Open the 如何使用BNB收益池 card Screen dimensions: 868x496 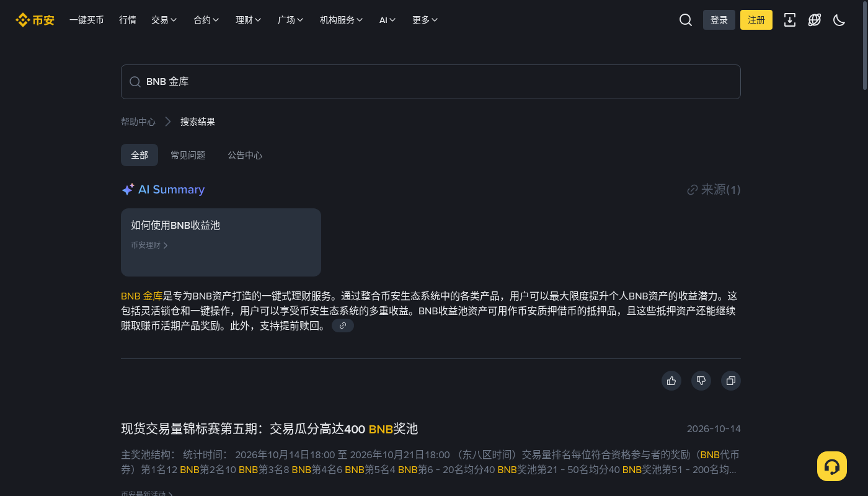221,242
